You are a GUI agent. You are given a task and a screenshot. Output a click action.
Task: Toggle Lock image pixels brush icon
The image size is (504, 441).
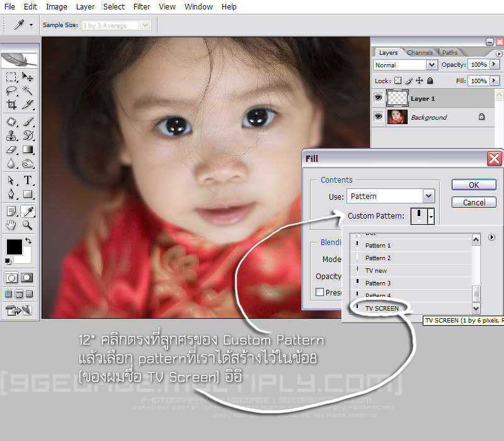(x=409, y=81)
